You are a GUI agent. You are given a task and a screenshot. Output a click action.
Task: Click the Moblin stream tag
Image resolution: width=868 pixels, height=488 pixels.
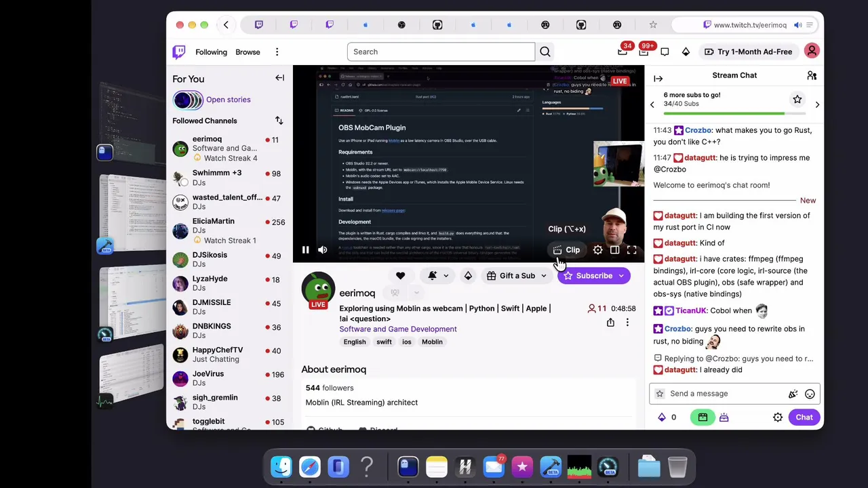click(x=432, y=342)
